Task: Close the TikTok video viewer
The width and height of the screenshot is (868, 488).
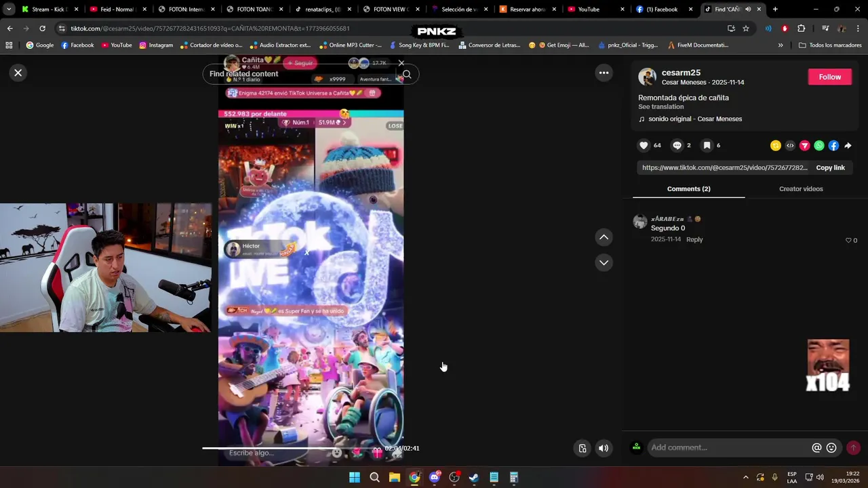Action: [18, 73]
